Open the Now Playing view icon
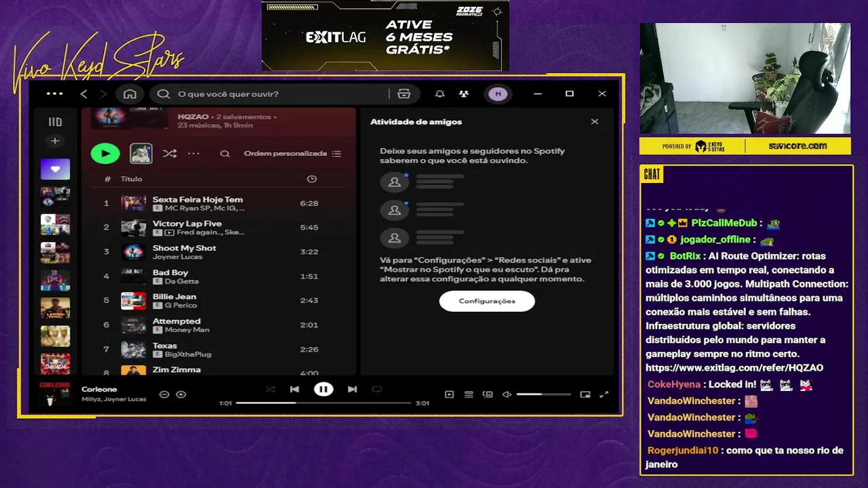The width and height of the screenshot is (868, 488). click(449, 394)
